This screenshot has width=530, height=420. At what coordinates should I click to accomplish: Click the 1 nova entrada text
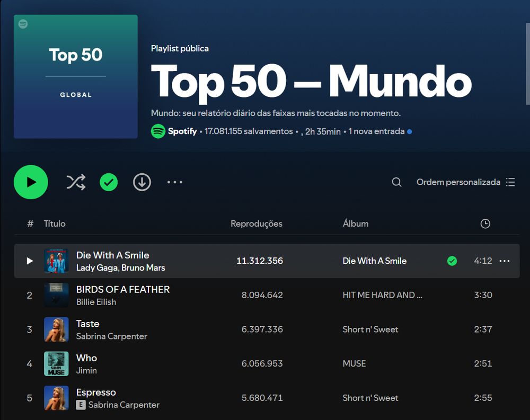pos(376,131)
